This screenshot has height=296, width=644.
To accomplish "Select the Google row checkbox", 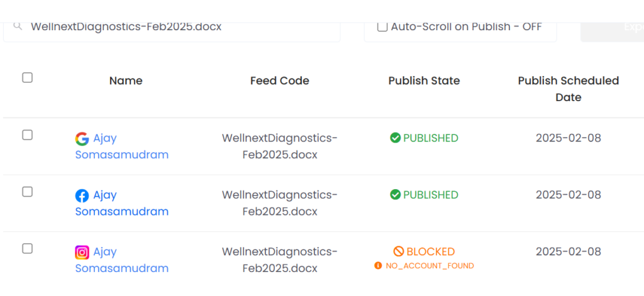I will coord(27,135).
